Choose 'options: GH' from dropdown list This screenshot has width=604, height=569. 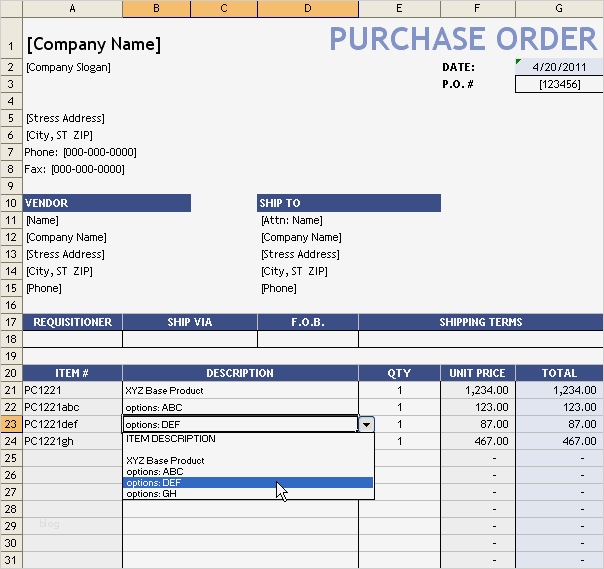point(248,493)
